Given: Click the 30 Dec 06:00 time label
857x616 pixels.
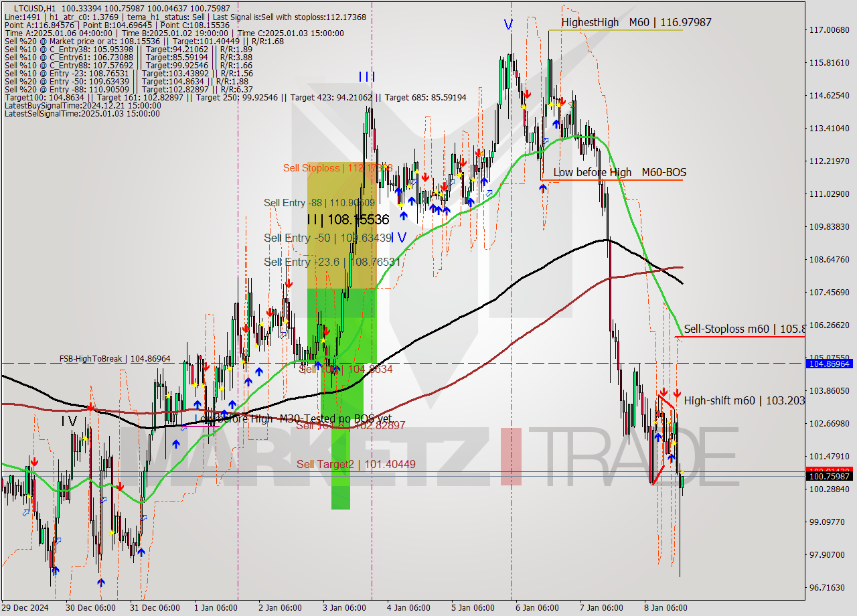Looking at the screenshot, I should pos(90,608).
